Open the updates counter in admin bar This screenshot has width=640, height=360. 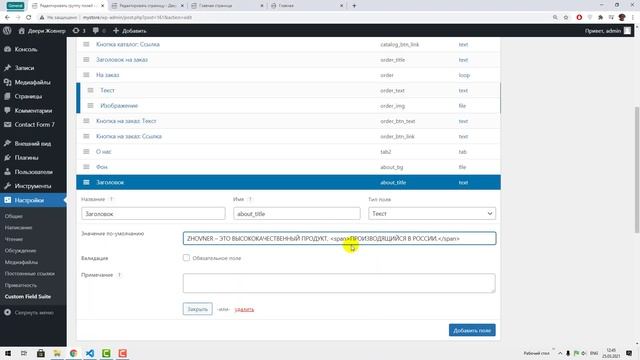coord(79,31)
